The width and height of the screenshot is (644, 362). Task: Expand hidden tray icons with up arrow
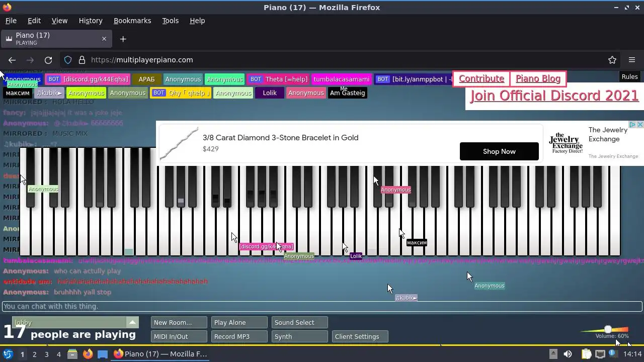[553, 353]
